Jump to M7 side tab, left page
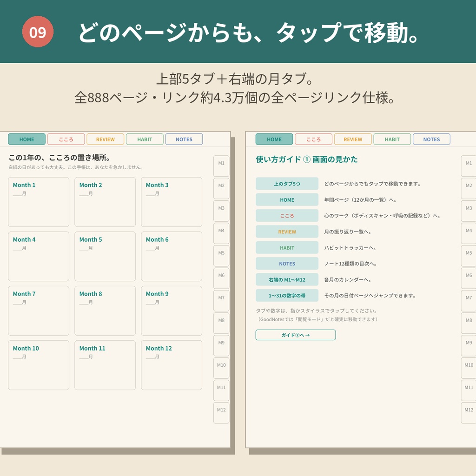Screen dimensions: 476x476 [x=221, y=301]
